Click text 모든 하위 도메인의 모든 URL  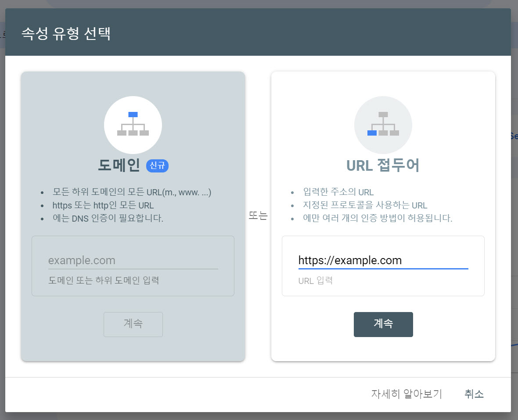pyautogui.click(x=132, y=192)
